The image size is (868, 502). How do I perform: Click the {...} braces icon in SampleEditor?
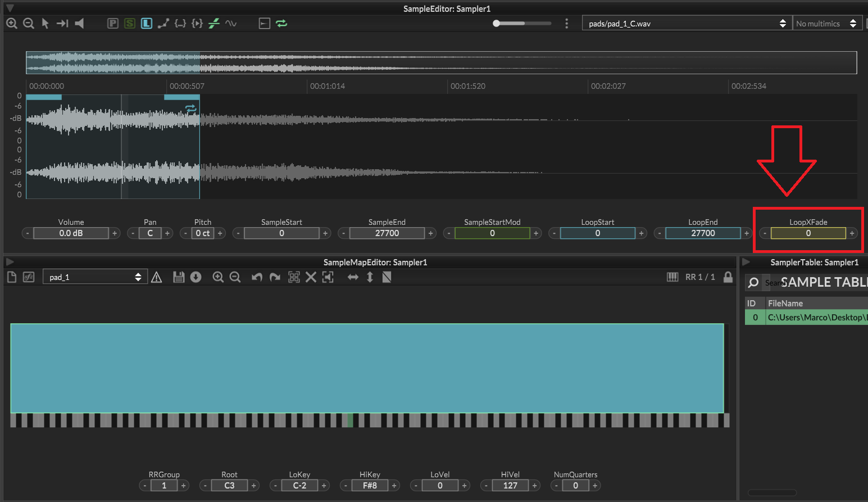(x=180, y=23)
